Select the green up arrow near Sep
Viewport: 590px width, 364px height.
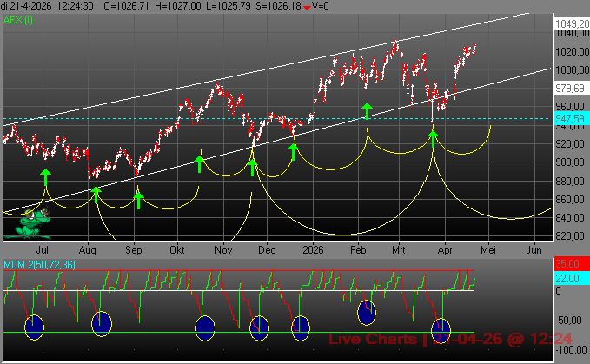(138, 199)
